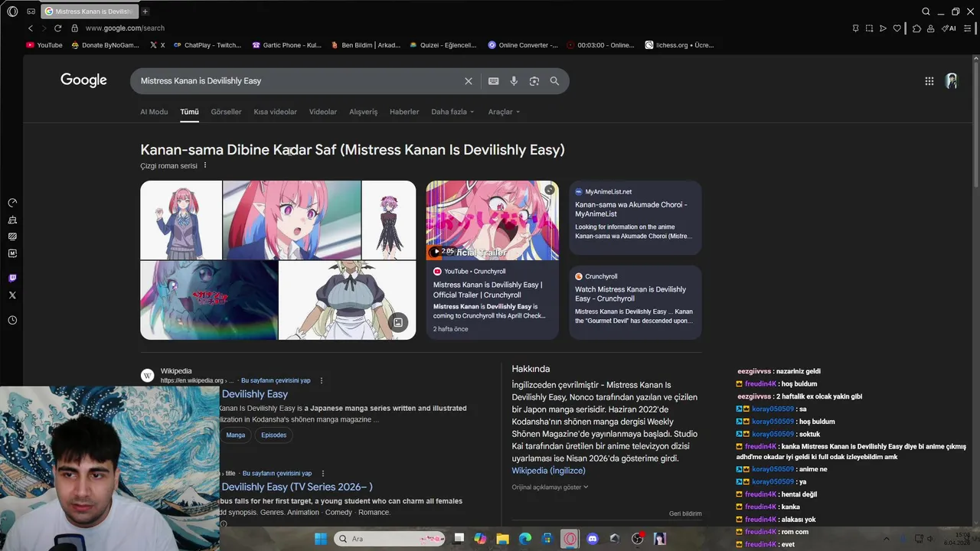The image size is (980, 551).
Task: Switch to the Videolar tab
Action: tap(323, 112)
